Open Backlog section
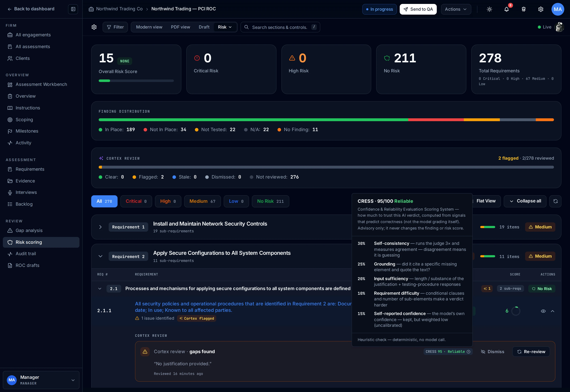Image resolution: width=570 pixels, height=392 pixels. pyautogui.click(x=41, y=204)
